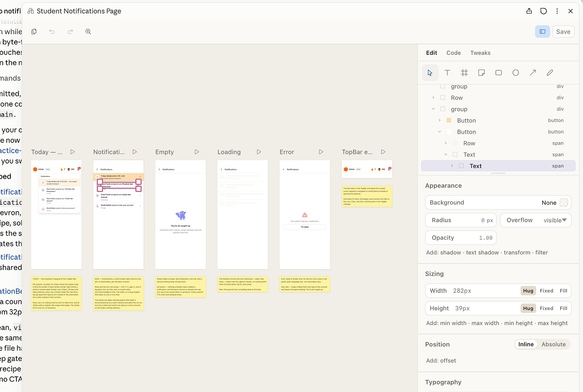This screenshot has width=583, height=392.
Task: Choose the Text tool
Action: (447, 73)
